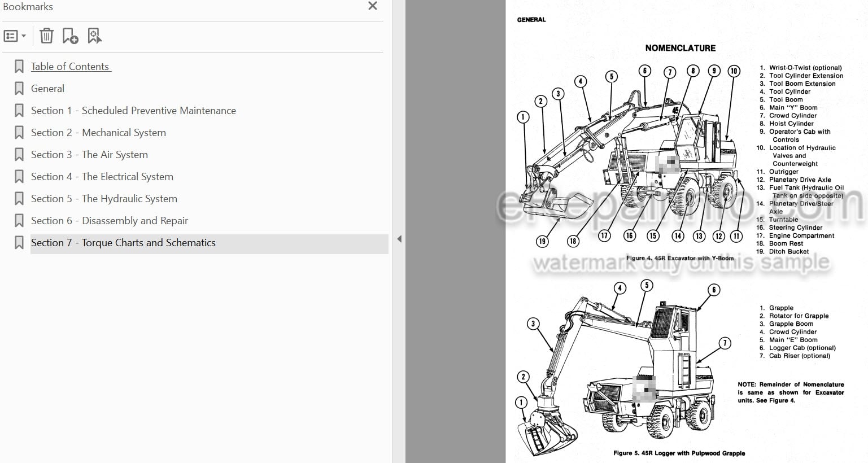Open Section 4 - The Electrical System
The width and height of the screenshot is (868, 463).
(102, 177)
